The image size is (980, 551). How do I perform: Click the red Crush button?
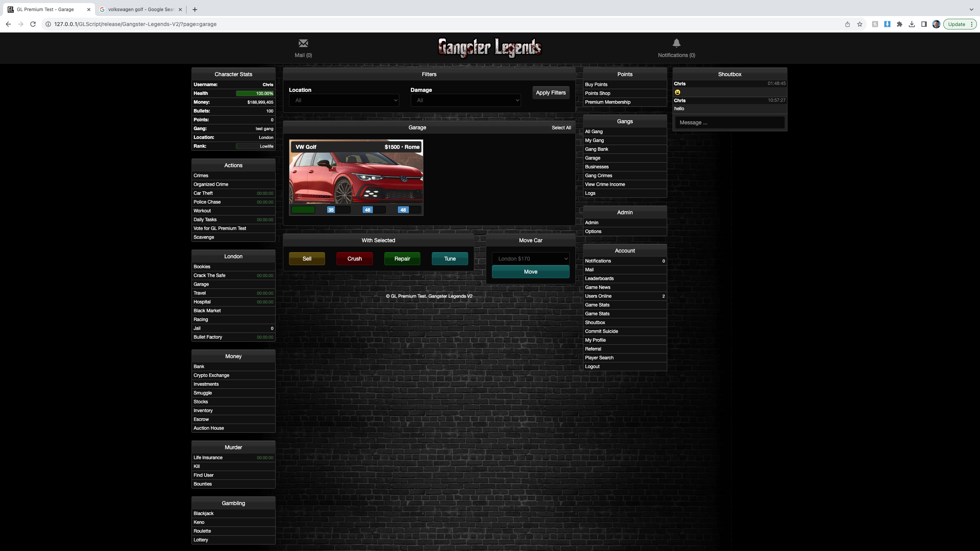coord(354,259)
